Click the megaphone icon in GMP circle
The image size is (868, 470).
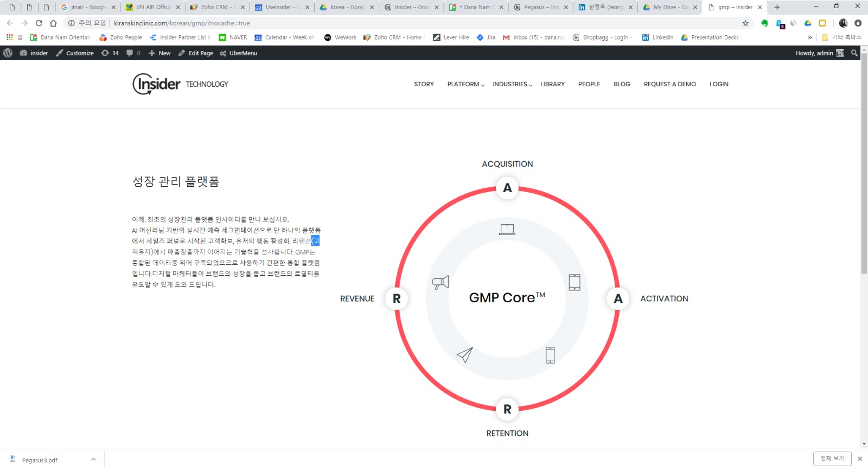click(440, 282)
